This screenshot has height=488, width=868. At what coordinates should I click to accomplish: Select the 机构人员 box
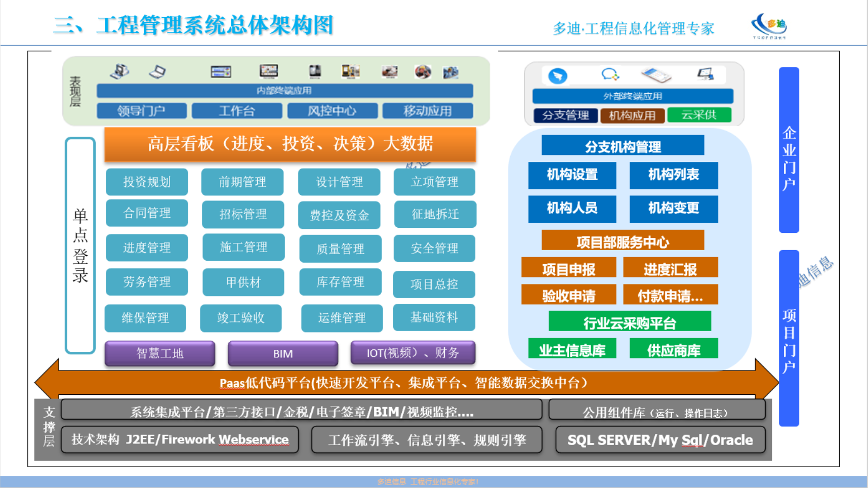tap(572, 209)
